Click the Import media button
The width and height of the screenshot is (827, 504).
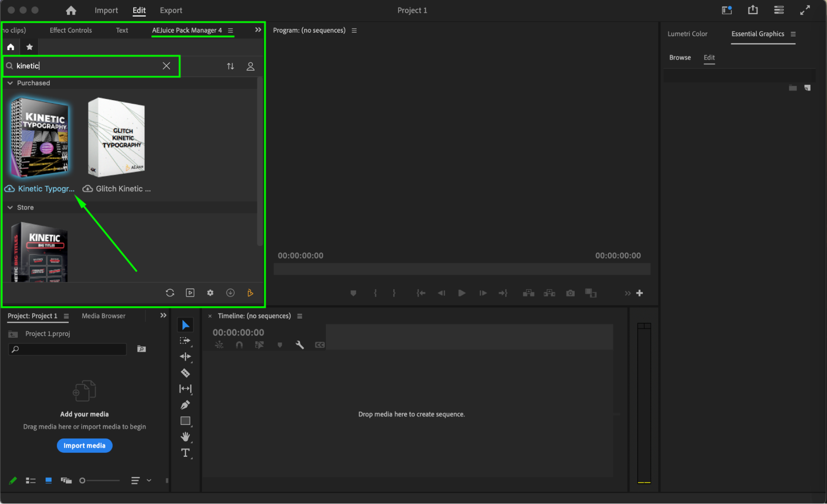click(84, 446)
